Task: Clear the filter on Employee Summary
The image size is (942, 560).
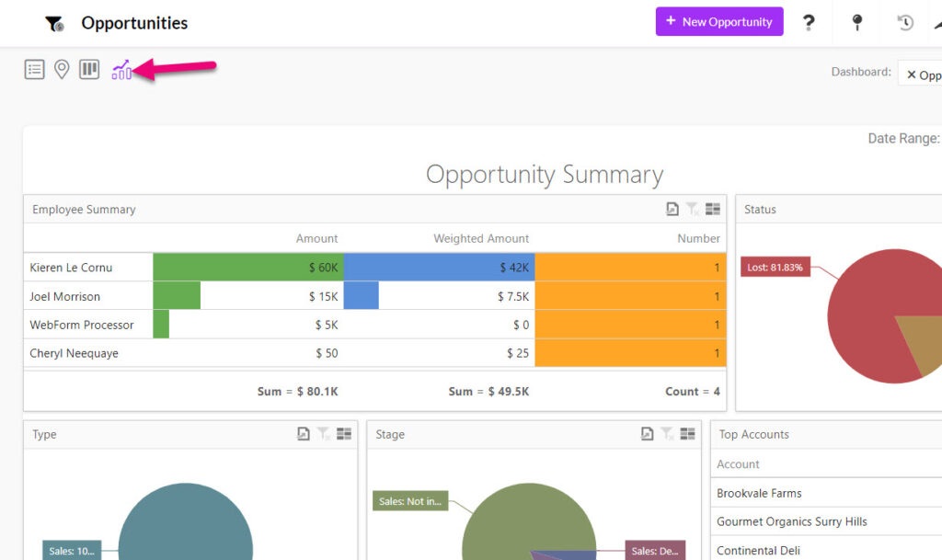Action: [x=692, y=209]
